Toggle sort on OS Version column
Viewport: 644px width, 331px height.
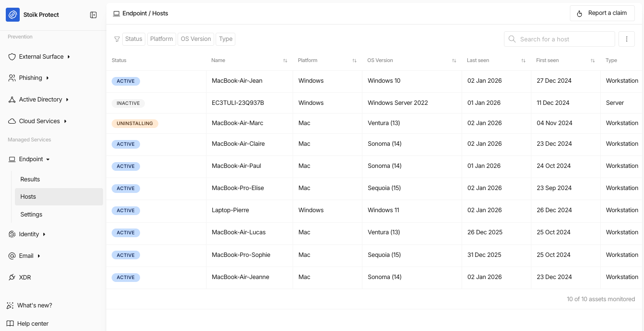click(454, 61)
